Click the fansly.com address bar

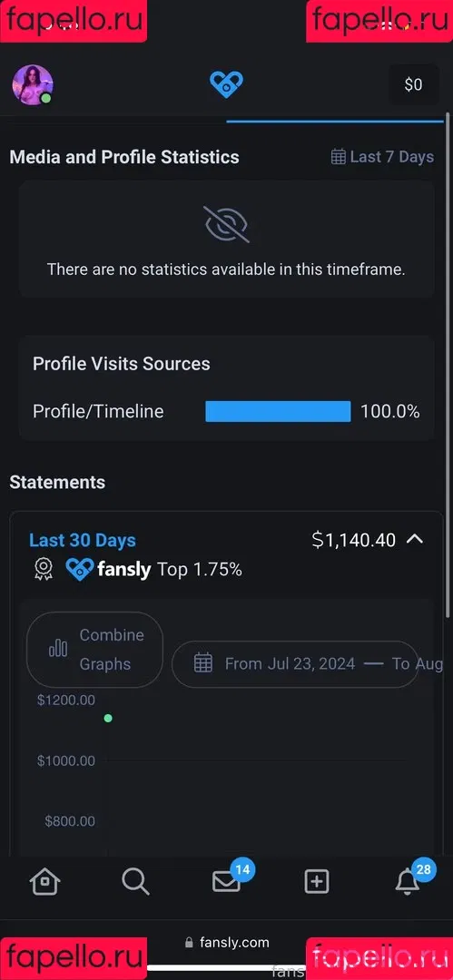(227, 943)
